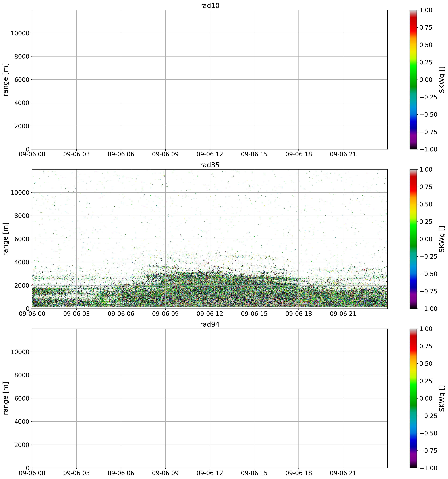Click the rad35 colorbar at the 0.50 yellow
Viewport: 448px width, 479px height.
coord(413,204)
